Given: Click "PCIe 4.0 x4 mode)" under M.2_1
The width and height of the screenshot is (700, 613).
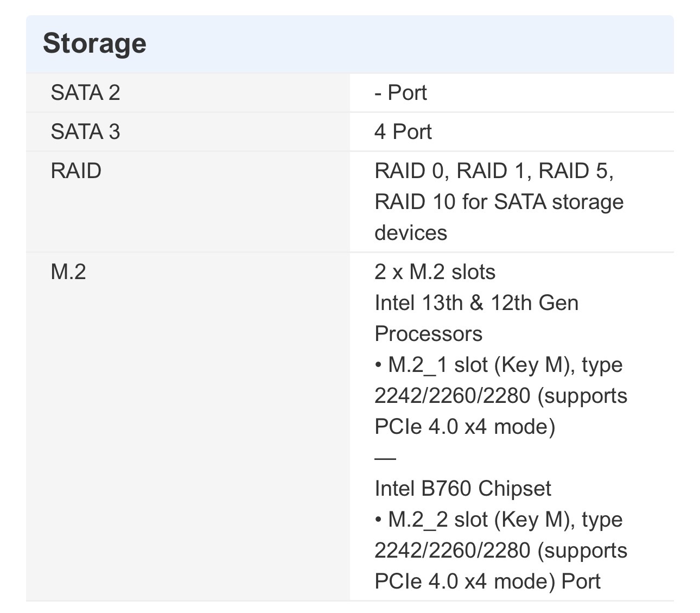Looking at the screenshot, I should pos(464,427).
